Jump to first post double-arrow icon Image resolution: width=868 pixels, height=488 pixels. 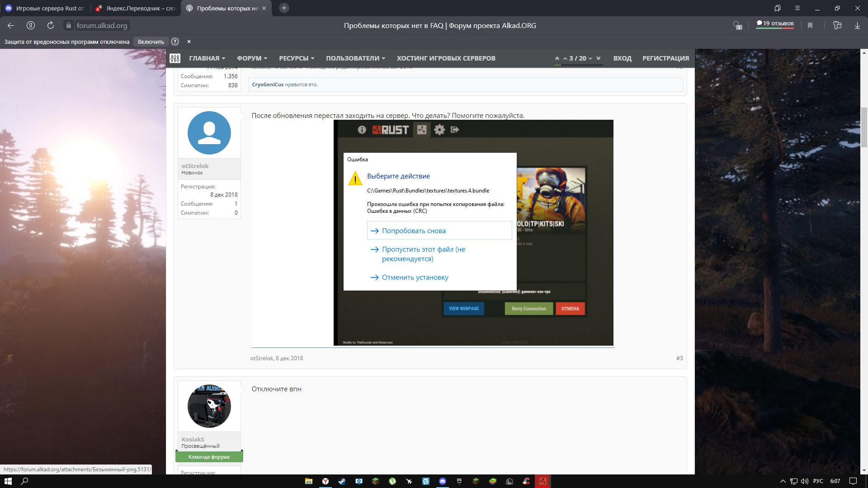click(x=557, y=58)
